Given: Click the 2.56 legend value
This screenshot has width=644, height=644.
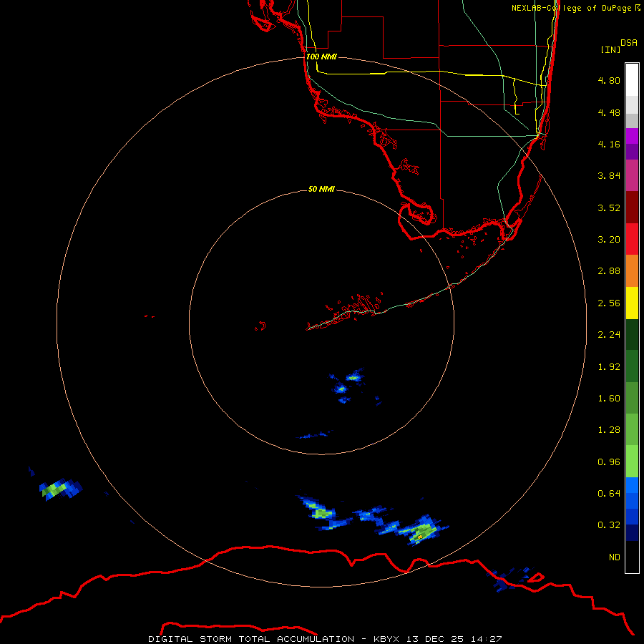Looking at the screenshot, I should coord(609,303).
